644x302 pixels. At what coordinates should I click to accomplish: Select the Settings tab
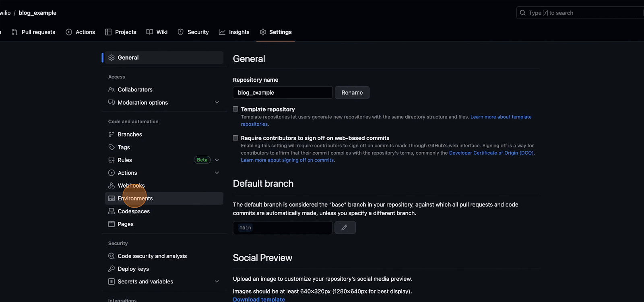(276, 32)
